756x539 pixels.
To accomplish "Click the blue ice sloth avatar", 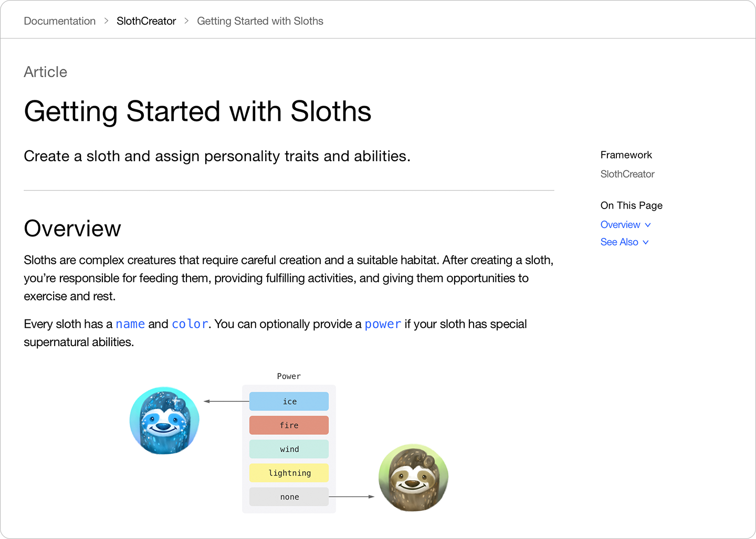I will pyautogui.click(x=164, y=421).
